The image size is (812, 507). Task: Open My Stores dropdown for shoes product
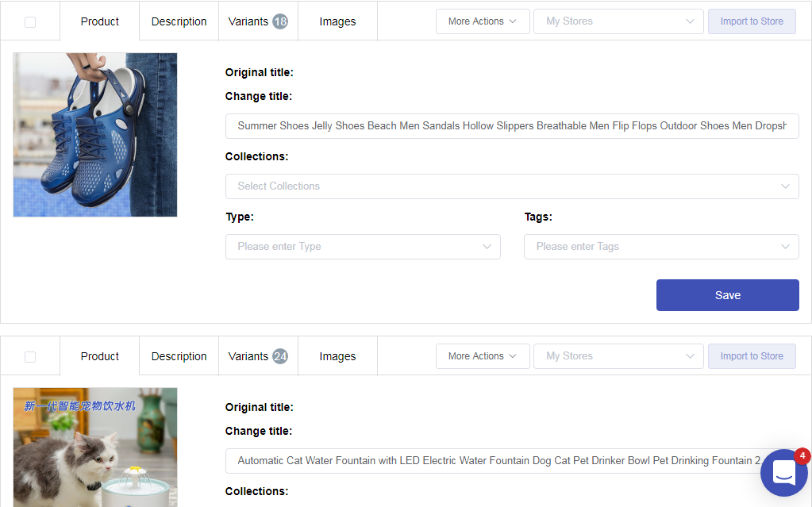pos(618,21)
